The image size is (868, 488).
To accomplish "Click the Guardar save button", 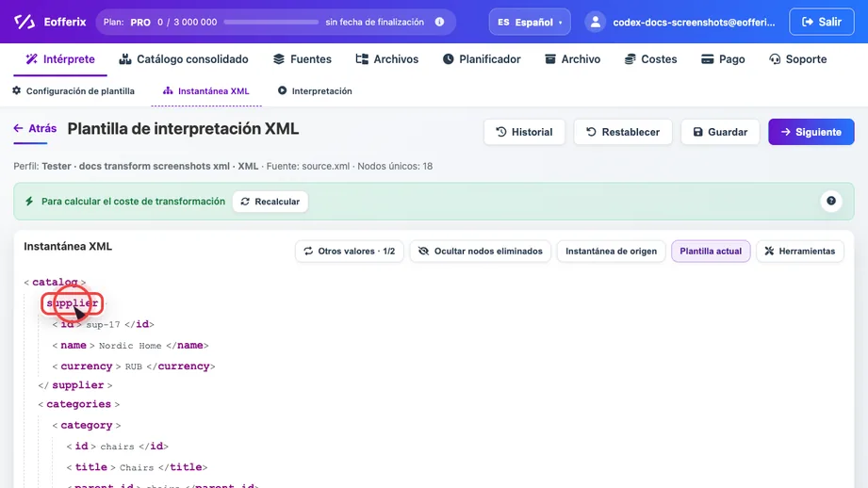I will tap(720, 132).
